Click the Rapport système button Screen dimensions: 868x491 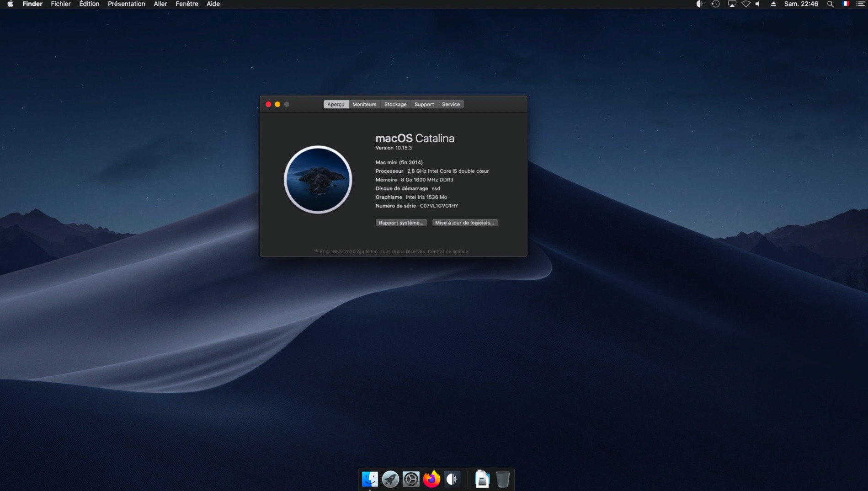(401, 223)
